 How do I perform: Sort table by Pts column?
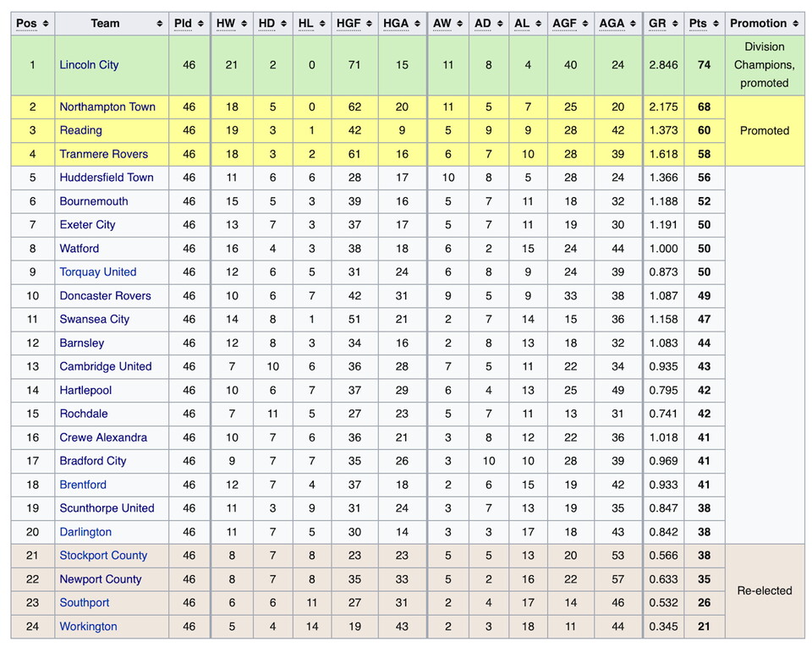[716, 24]
